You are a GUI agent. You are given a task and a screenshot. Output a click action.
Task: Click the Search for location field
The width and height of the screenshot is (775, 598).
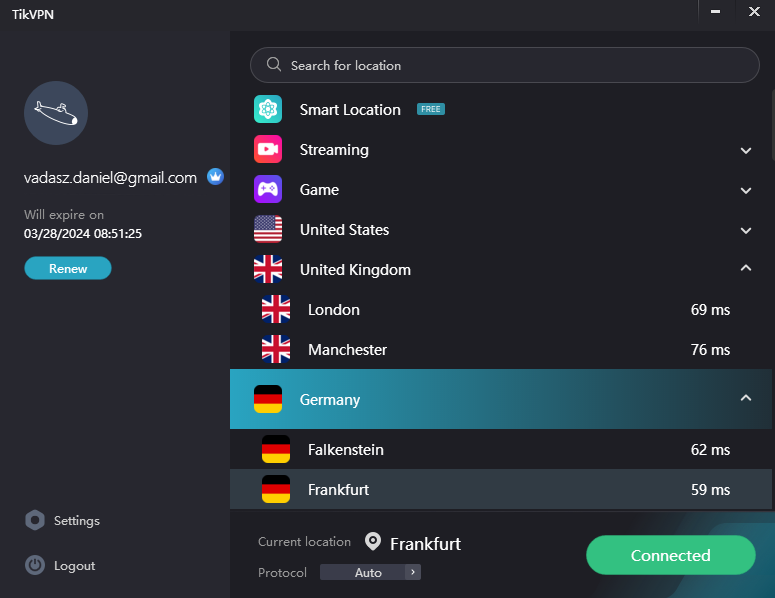click(x=505, y=65)
